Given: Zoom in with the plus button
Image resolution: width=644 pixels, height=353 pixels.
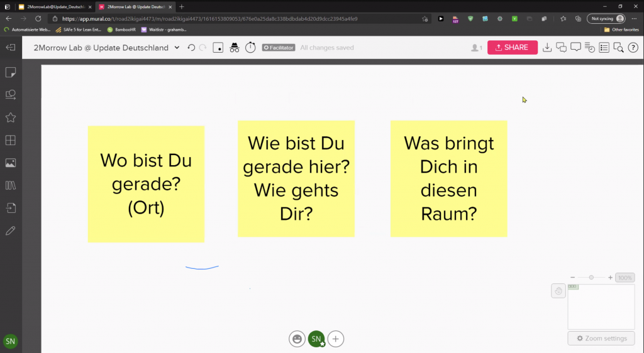Looking at the screenshot, I should point(610,278).
